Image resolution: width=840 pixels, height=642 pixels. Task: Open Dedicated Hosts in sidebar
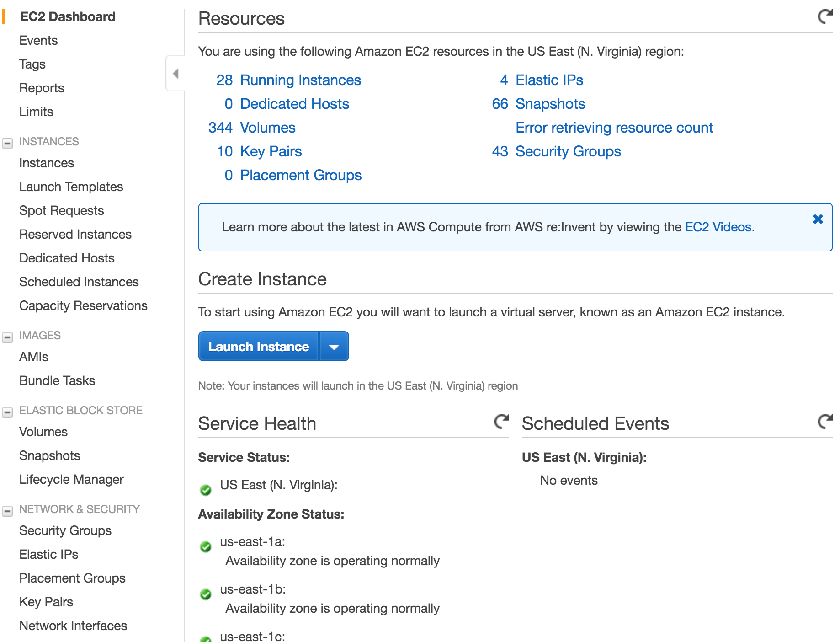pyautogui.click(x=67, y=258)
